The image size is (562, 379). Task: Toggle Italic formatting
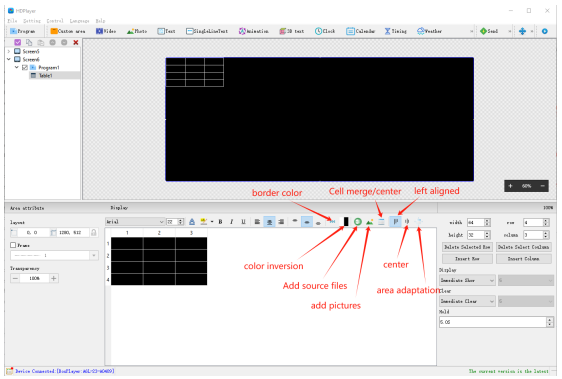pyautogui.click(x=232, y=222)
